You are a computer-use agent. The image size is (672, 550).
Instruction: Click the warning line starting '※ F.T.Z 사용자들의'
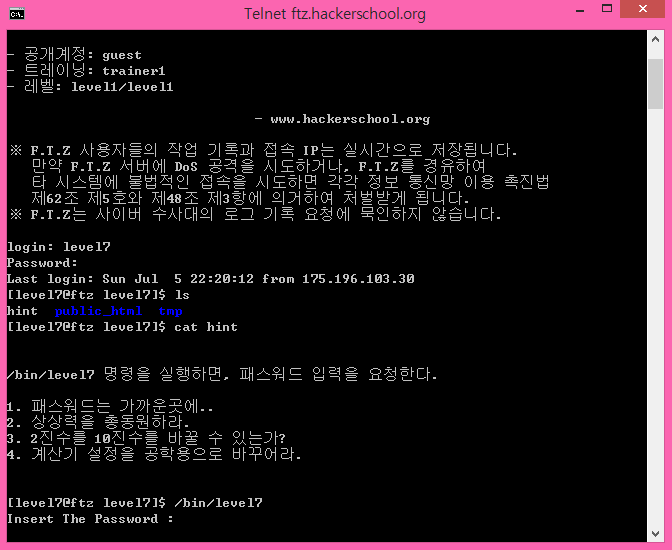tap(264, 150)
